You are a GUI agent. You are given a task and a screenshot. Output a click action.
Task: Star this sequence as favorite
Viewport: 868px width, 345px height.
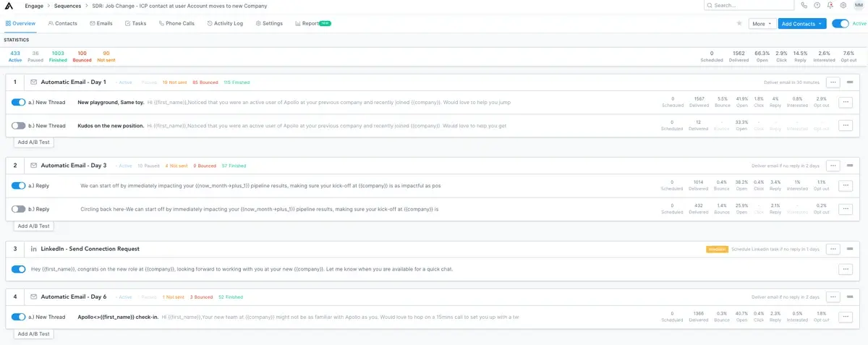point(739,23)
